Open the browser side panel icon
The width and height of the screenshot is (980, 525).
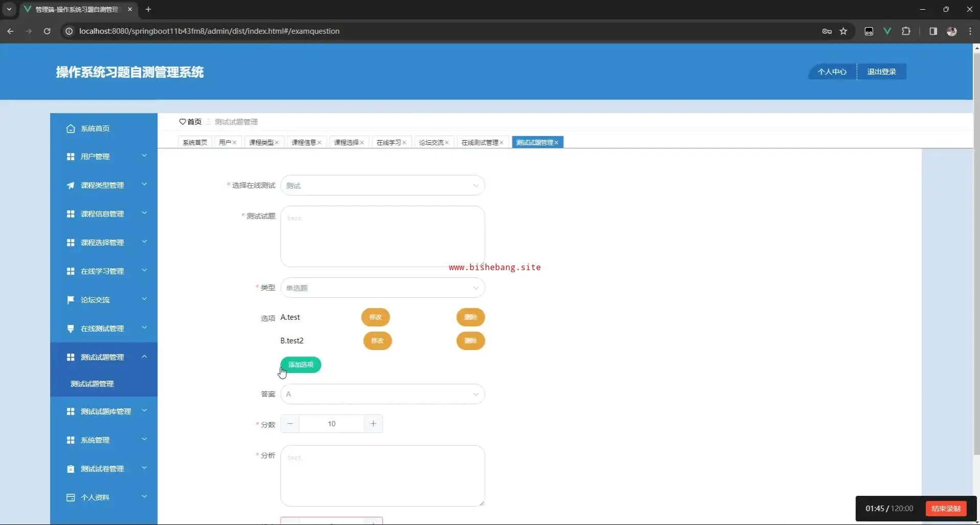pyautogui.click(x=933, y=31)
